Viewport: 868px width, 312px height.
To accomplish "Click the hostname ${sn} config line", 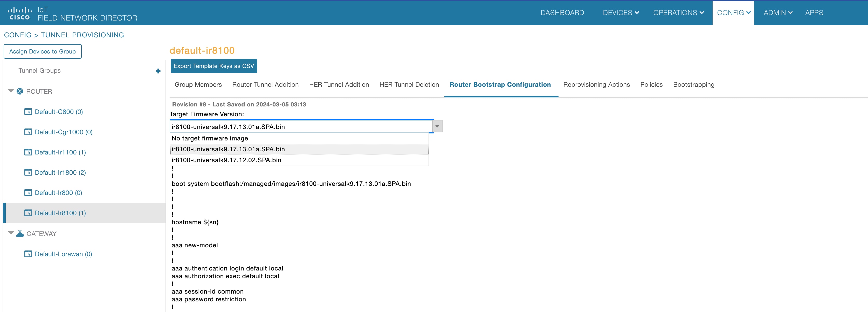I will (195, 222).
